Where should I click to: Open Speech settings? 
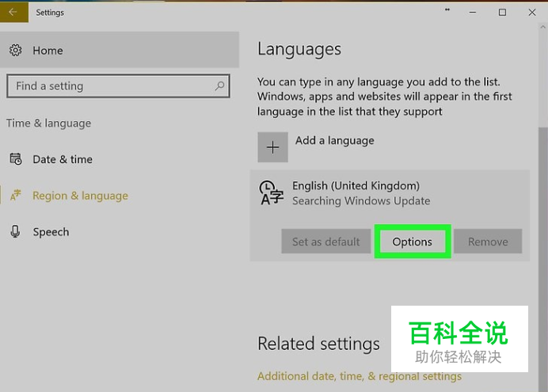(x=51, y=232)
